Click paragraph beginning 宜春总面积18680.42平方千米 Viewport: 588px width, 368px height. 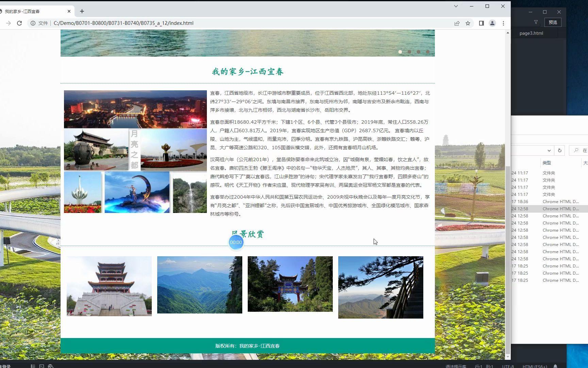320,135
